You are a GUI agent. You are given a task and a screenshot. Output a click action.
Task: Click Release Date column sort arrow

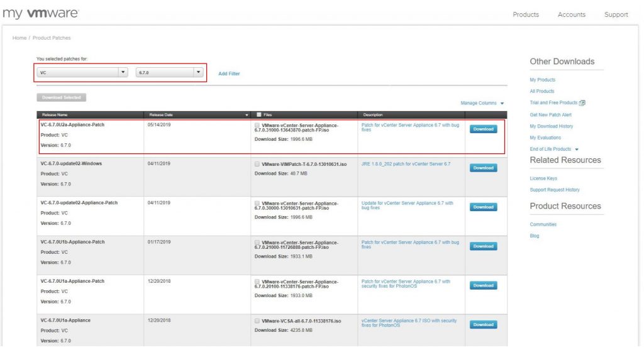[x=247, y=115]
